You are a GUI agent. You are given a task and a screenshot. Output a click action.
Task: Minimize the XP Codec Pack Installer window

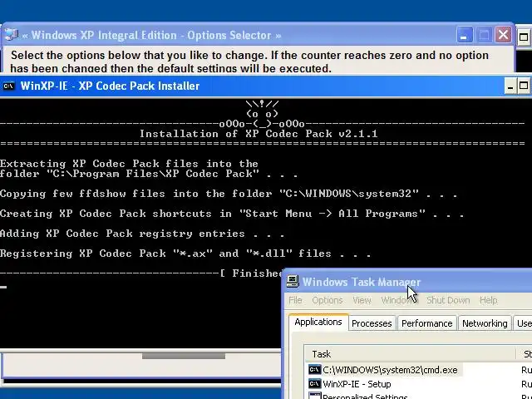click(510, 86)
